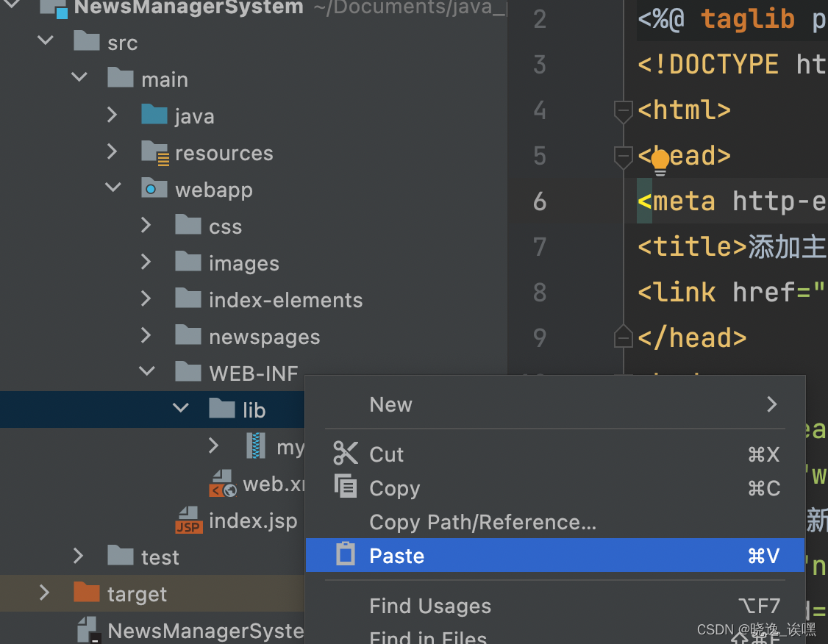Expand the css folder chevron
Screen dimensions: 828x644
146,225
